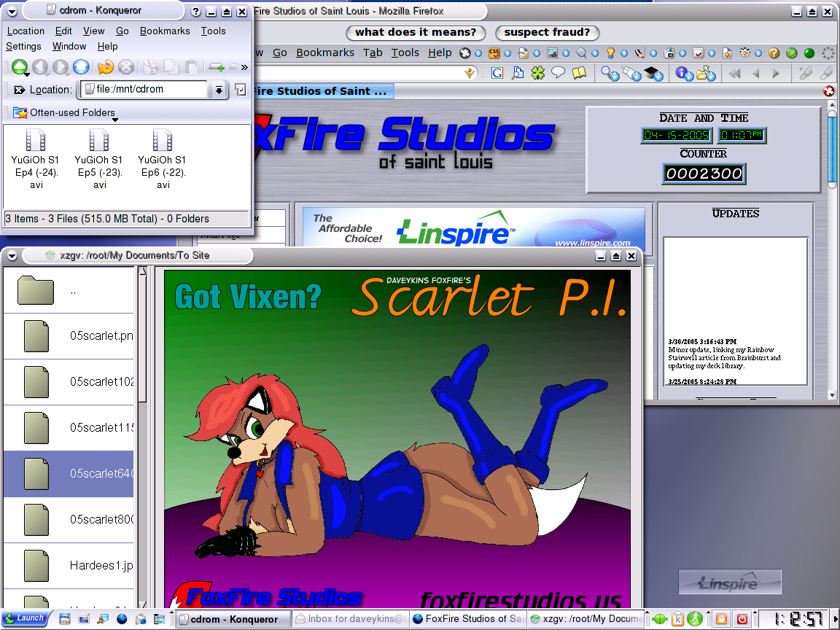
Task: Open the Launch menu button
Action: click(25, 618)
